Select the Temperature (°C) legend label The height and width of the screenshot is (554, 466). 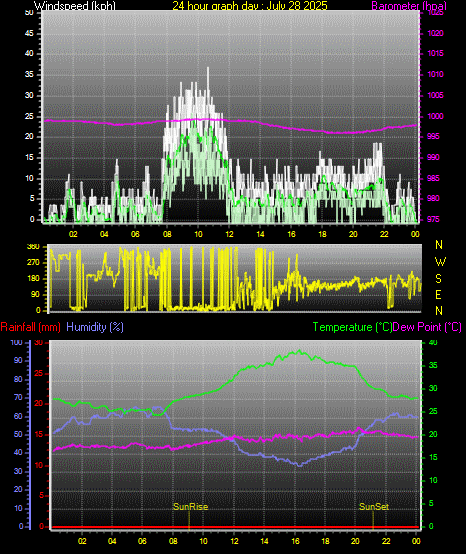(352, 327)
